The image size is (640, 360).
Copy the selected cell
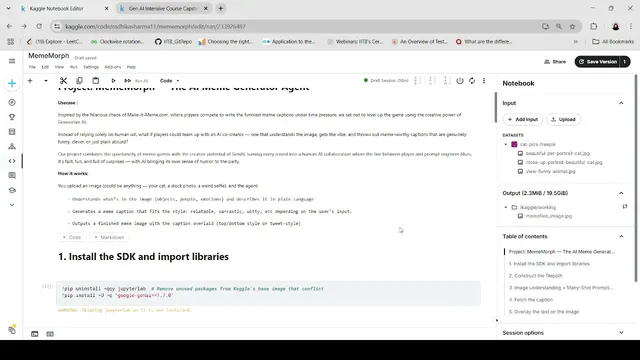coord(80,81)
